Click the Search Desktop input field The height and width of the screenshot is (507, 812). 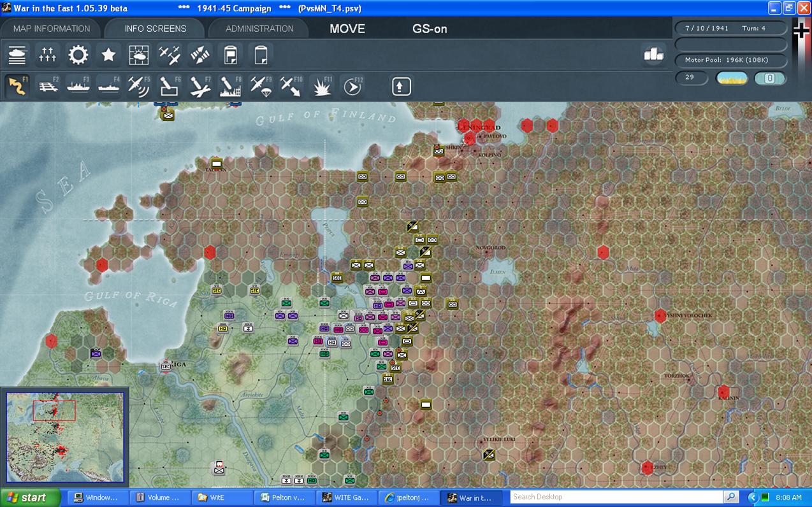pyautogui.click(x=617, y=497)
